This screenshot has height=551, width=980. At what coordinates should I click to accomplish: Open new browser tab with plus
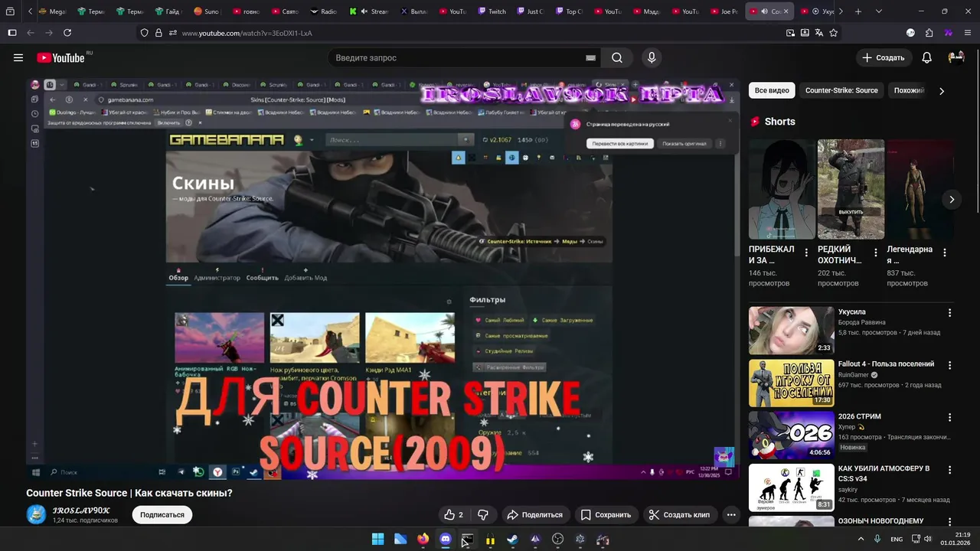click(857, 11)
